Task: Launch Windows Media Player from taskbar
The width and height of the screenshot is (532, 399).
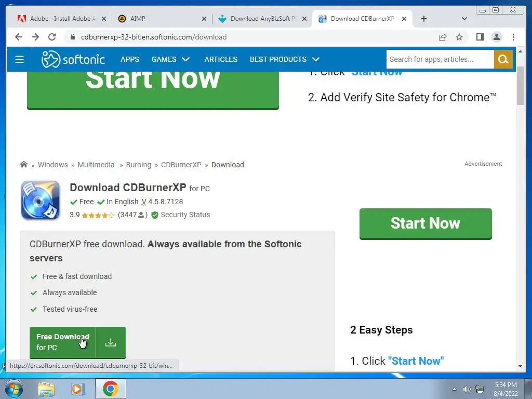Action: 77,389
